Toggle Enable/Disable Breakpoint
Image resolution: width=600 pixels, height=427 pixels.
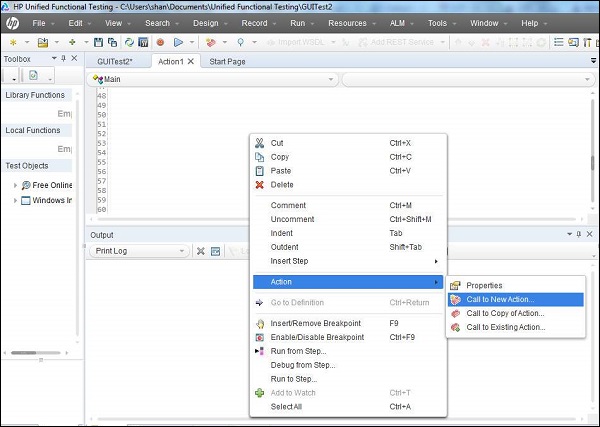coord(317,337)
